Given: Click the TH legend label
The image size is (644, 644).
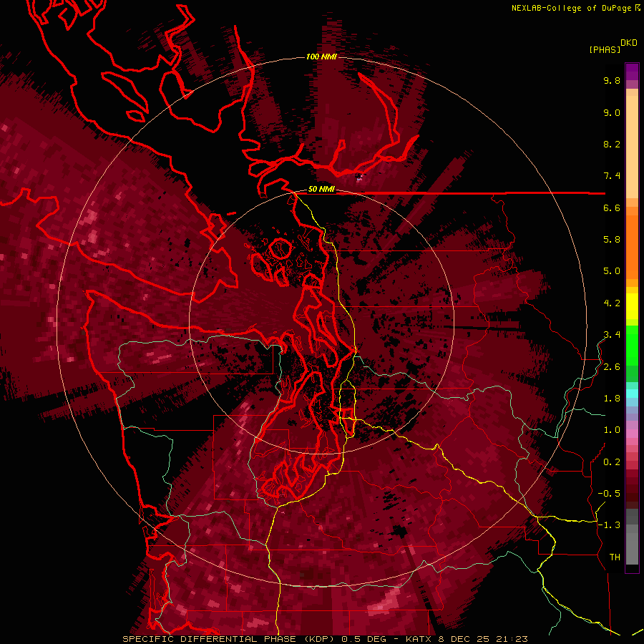Looking at the screenshot, I should coord(615,557).
